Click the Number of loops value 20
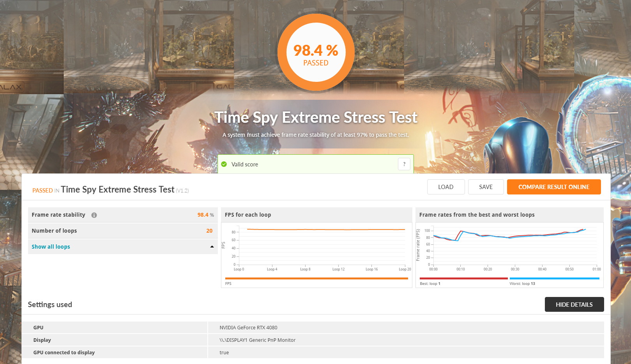631x364 pixels. click(x=209, y=231)
